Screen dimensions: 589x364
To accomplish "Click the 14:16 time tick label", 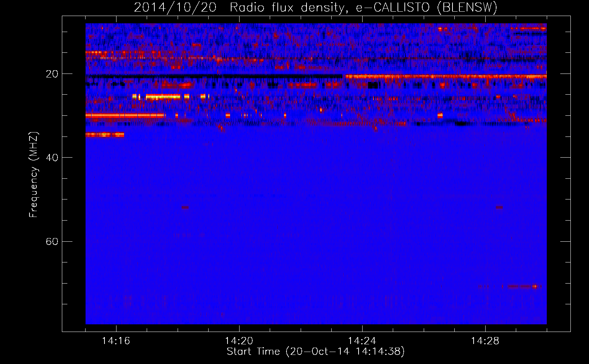I will coord(116,341).
